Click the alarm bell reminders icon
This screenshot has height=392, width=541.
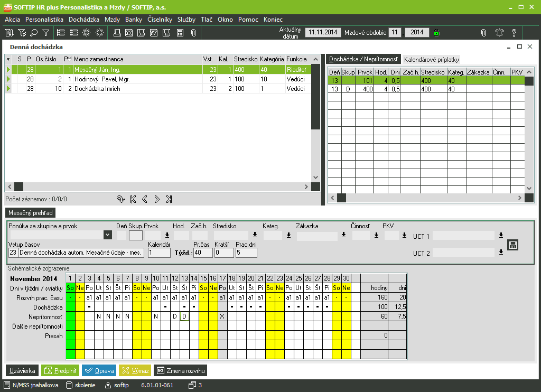pyautogui.click(x=499, y=33)
